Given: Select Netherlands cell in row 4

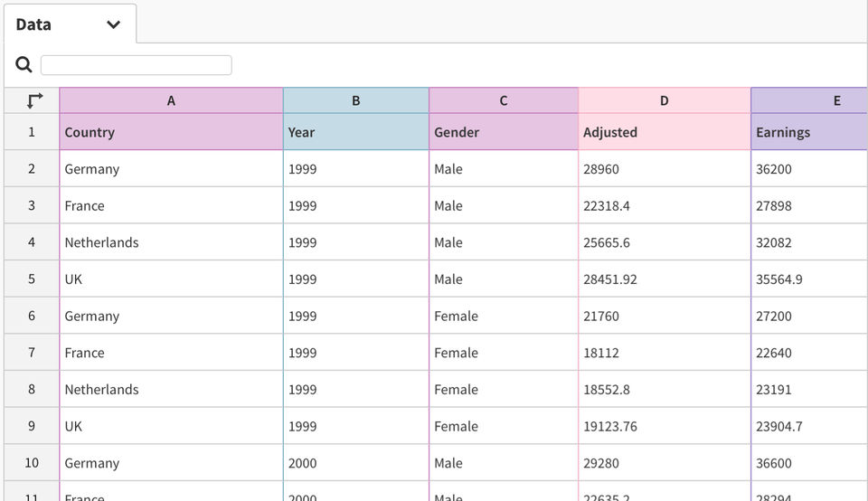Looking at the screenshot, I should [x=171, y=242].
